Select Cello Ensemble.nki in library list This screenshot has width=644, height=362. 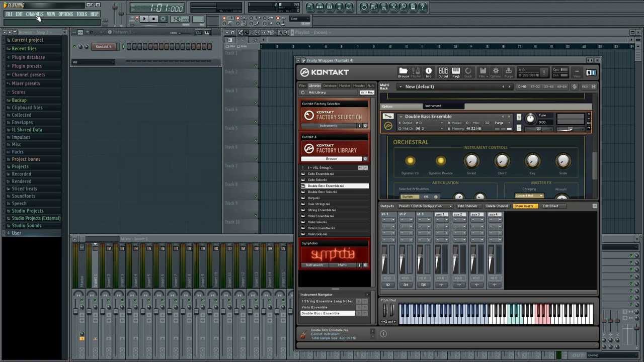335,174
